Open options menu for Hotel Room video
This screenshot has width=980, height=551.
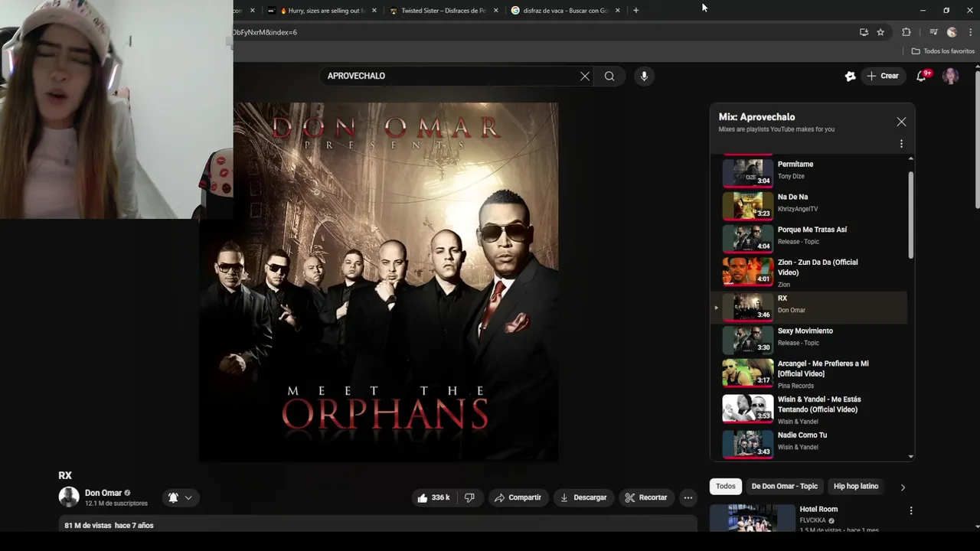pyautogui.click(x=910, y=510)
